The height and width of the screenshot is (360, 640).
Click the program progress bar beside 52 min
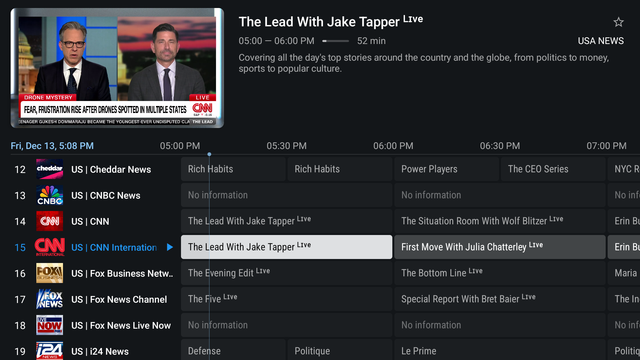336,41
